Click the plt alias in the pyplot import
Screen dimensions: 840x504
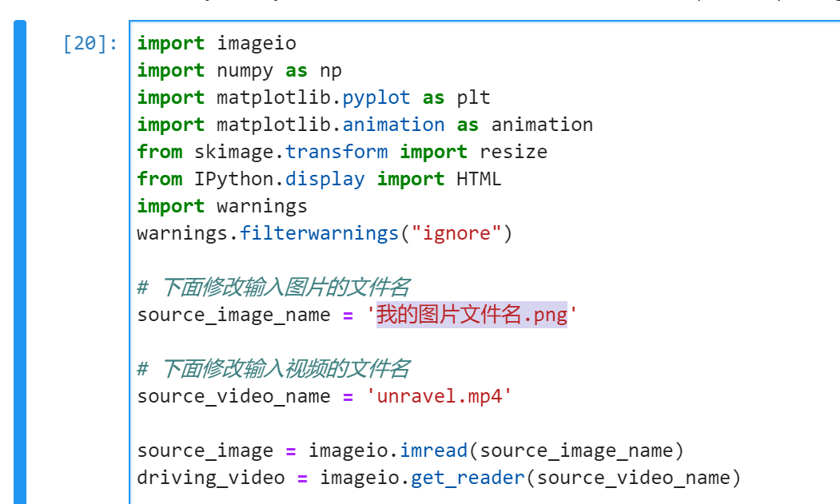tap(473, 97)
